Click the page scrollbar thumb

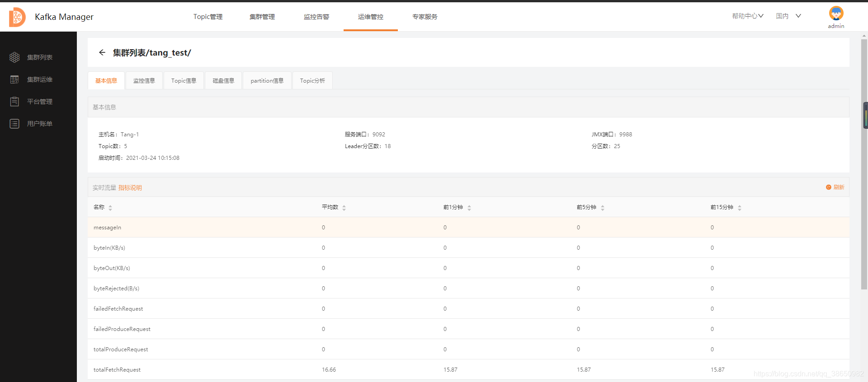(x=864, y=164)
